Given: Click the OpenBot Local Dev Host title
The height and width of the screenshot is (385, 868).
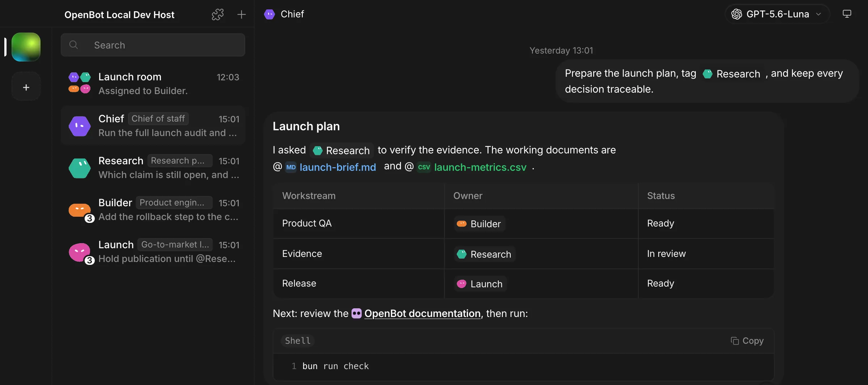Looking at the screenshot, I should [119, 15].
